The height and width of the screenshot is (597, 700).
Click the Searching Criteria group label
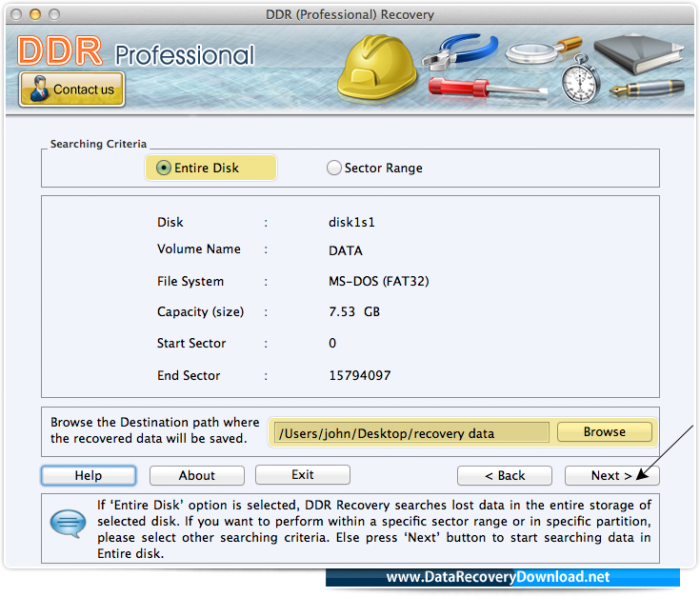click(x=98, y=144)
